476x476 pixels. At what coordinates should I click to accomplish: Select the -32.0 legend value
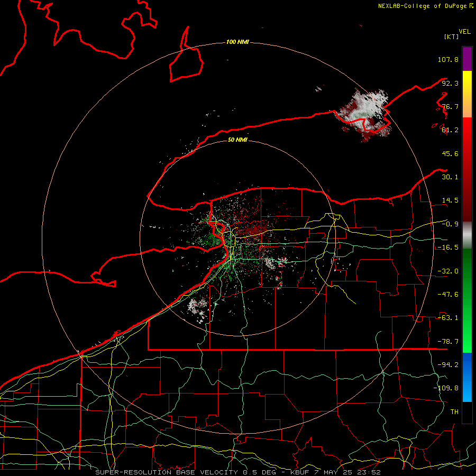[448, 271]
